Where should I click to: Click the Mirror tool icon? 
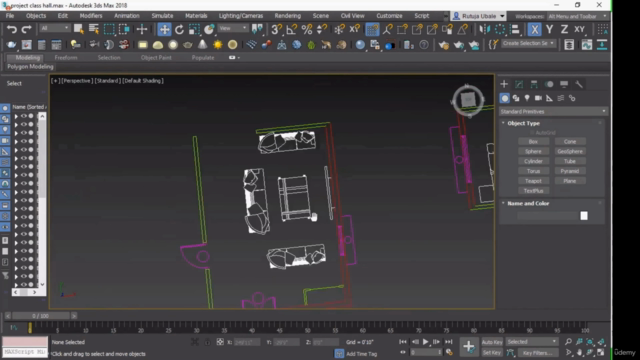tap(484, 29)
